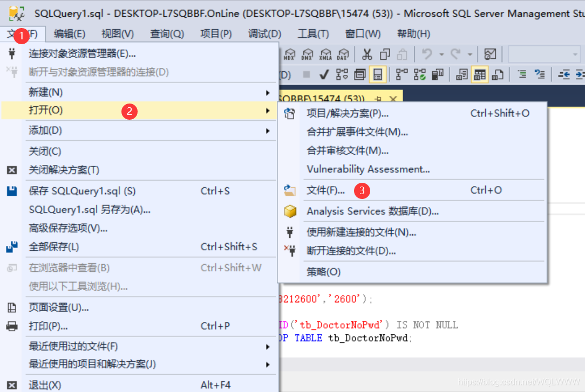Open the 项目(P) menu

(216, 34)
